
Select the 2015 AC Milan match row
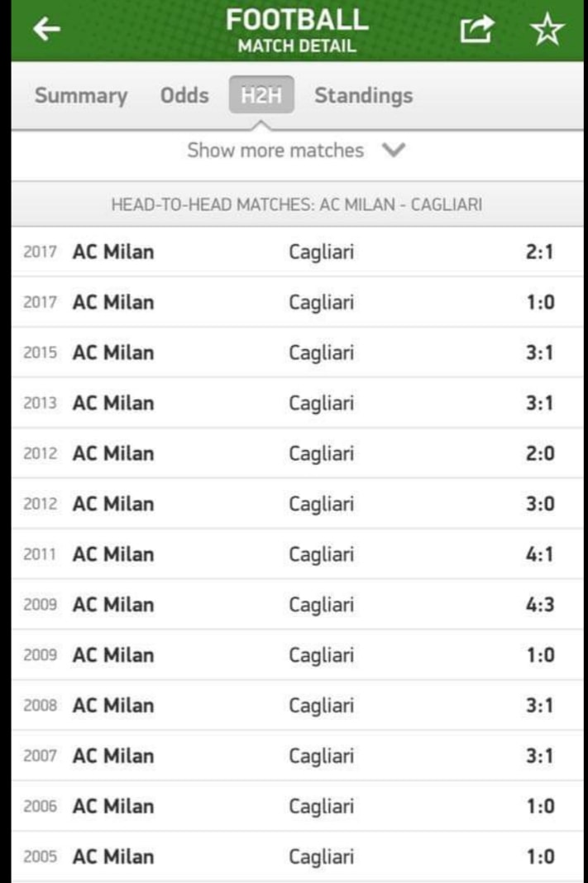click(297, 353)
